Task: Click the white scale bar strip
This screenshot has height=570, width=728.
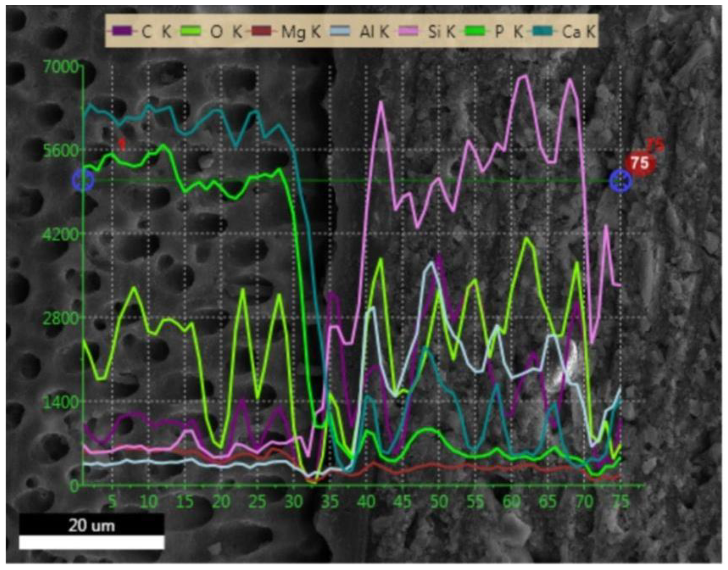Action: tap(91, 542)
